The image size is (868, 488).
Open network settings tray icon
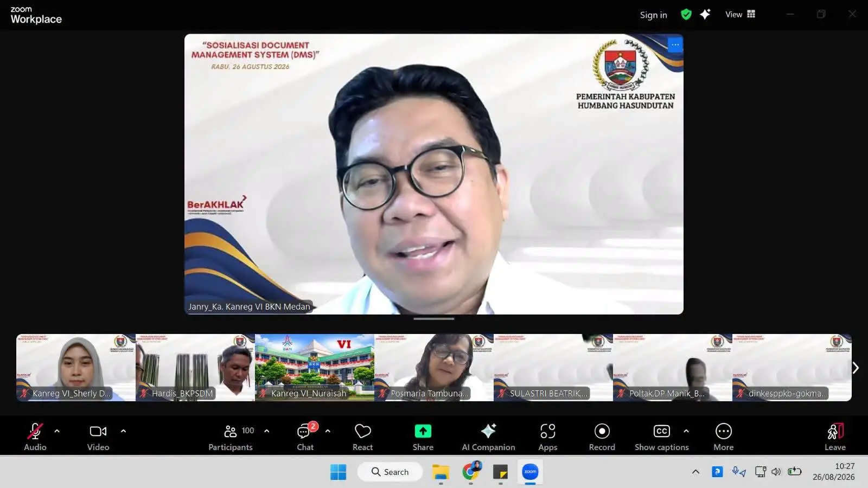pos(761,472)
